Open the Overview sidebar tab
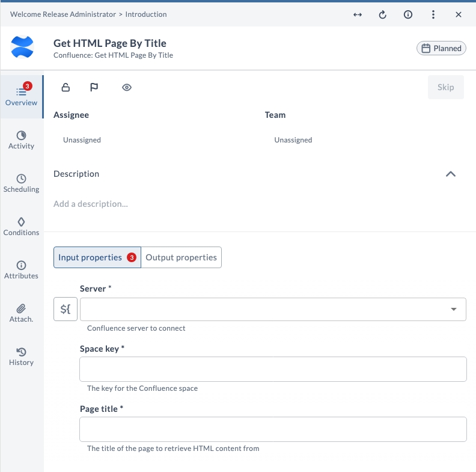Image resolution: width=476 pixels, height=472 pixels. click(x=21, y=97)
